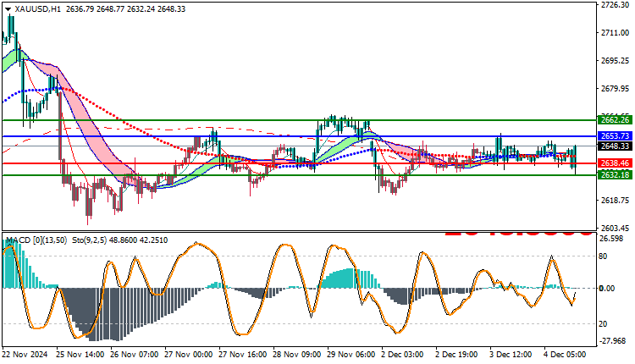The height and width of the screenshot is (364, 635).
Task: Click the 2603.45 price scale value
Action: point(616,229)
